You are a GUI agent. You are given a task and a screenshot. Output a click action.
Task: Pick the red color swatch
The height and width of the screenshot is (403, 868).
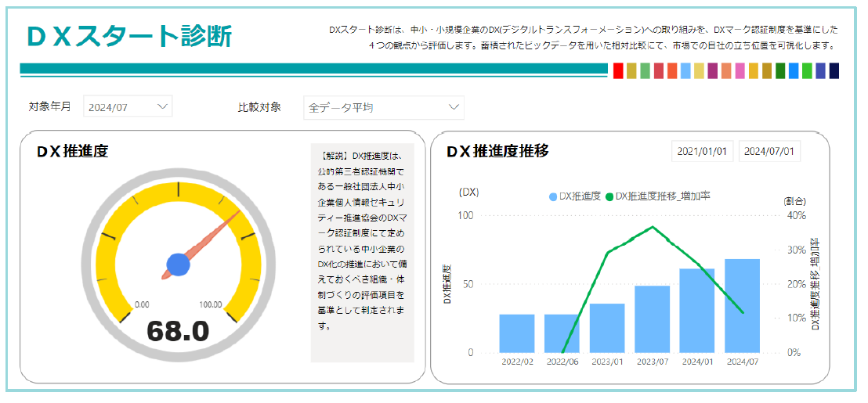coord(618,71)
